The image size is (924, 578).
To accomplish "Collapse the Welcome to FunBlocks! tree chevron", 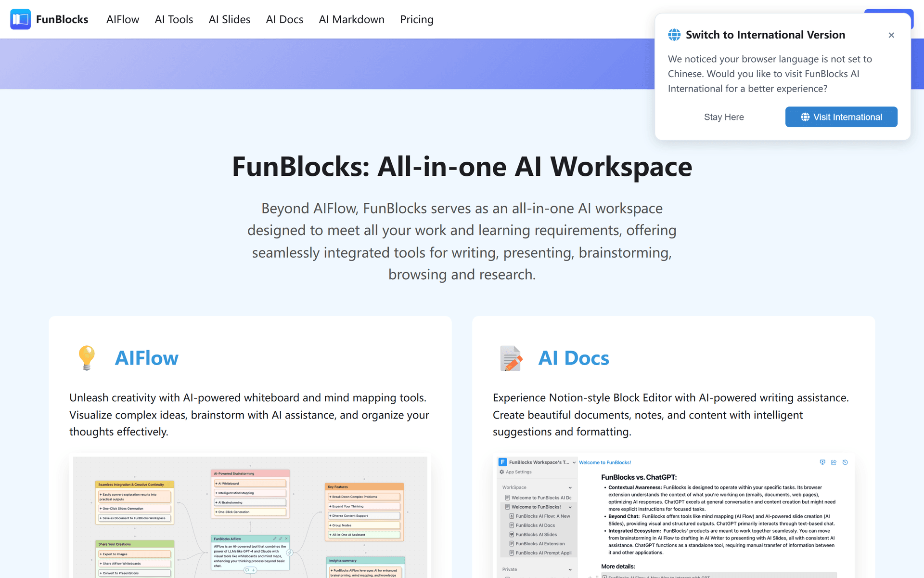I will click(570, 507).
